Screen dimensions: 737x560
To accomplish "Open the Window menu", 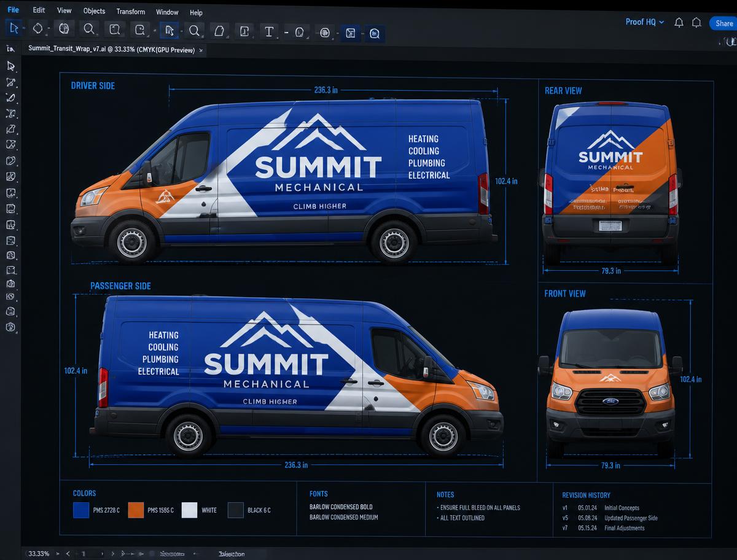I will point(167,12).
